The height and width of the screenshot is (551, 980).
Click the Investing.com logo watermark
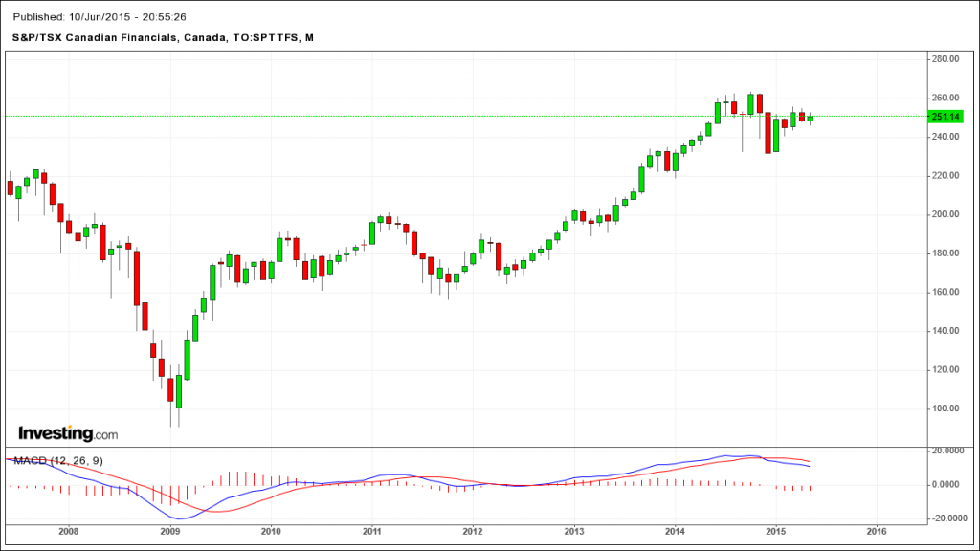point(67,433)
